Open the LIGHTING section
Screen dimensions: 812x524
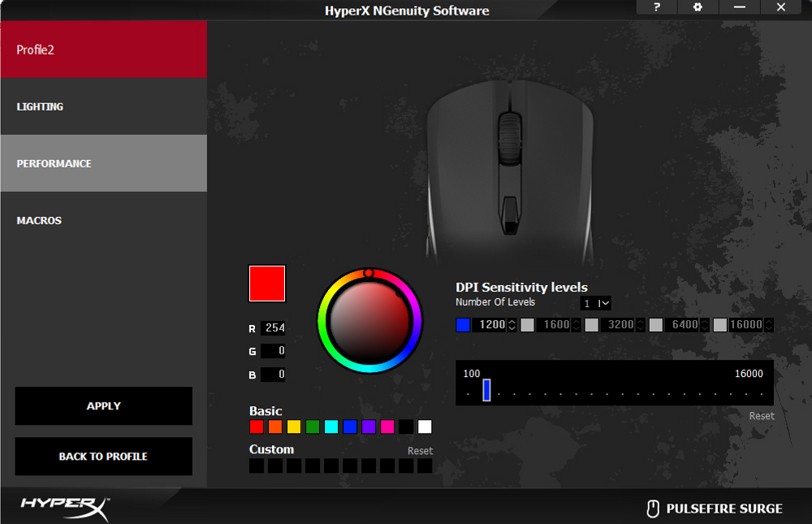click(x=104, y=106)
